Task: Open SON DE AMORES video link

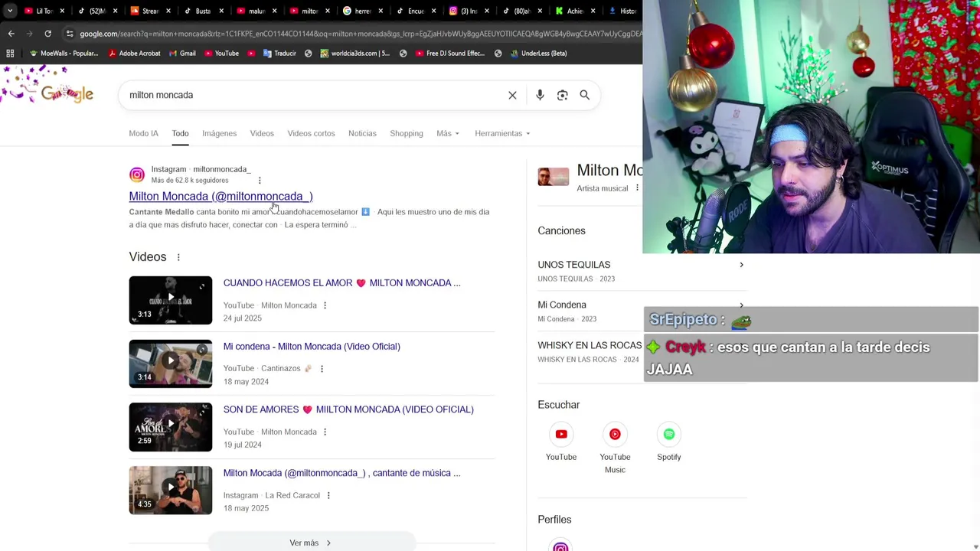Action: pyautogui.click(x=348, y=409)
